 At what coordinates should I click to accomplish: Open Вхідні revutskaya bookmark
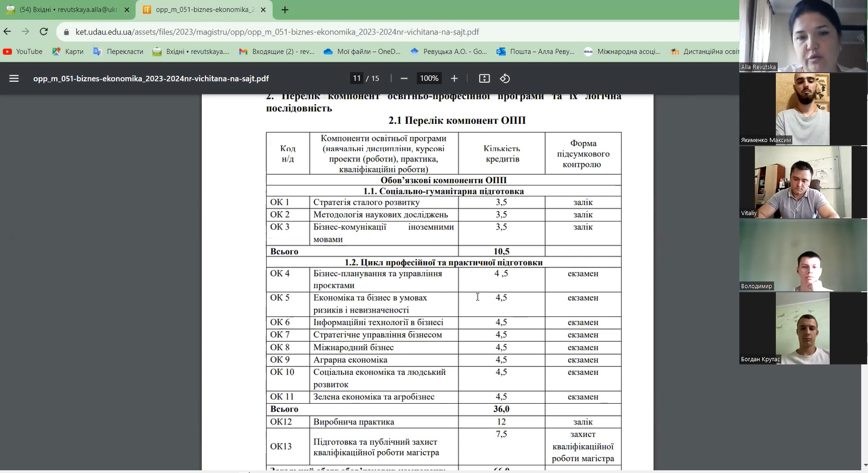pos(191,51)
